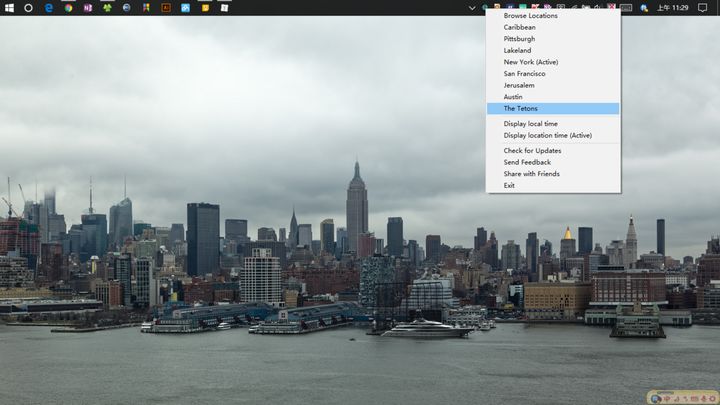This screenshot has height=405, width=720.
Task: Launch Microsoft Edge from the taskbar
Action: tap(48, 7)
